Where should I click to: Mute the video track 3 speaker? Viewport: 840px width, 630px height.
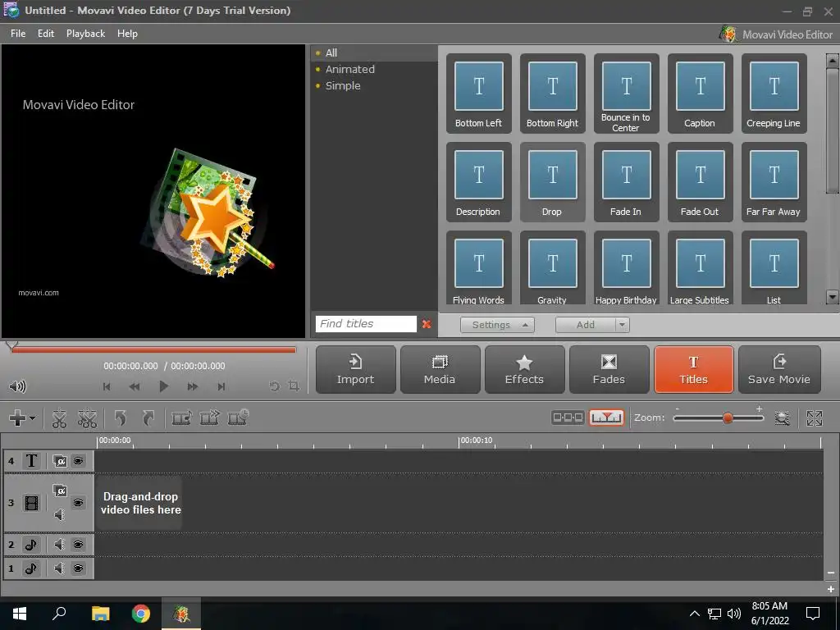[59, 515]
